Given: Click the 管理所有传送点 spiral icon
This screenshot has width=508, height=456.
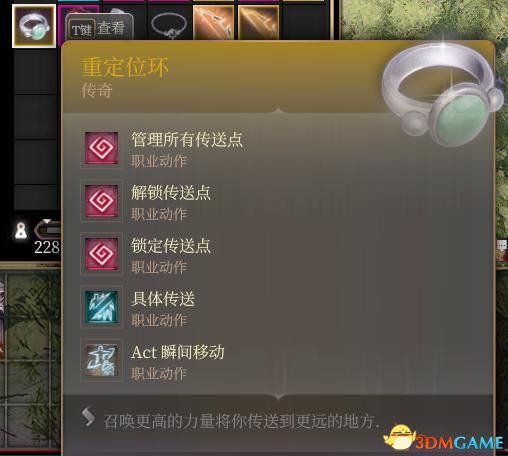Looking at the screenshot, I should pos(101,148).
